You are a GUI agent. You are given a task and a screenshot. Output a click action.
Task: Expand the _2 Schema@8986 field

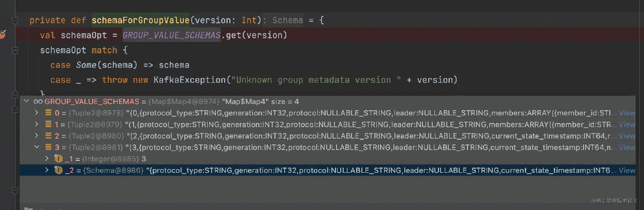(47, 170)
